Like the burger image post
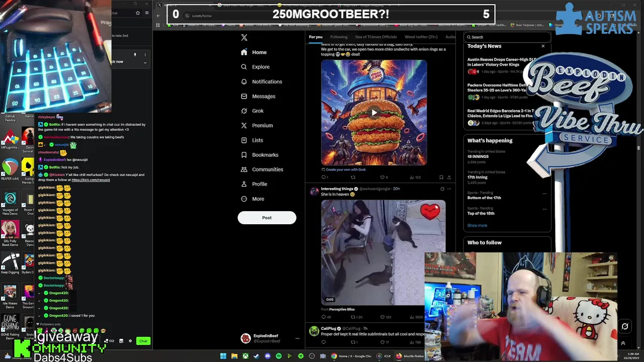The height and width of the screenshot is (362, 644). (383, 177)
